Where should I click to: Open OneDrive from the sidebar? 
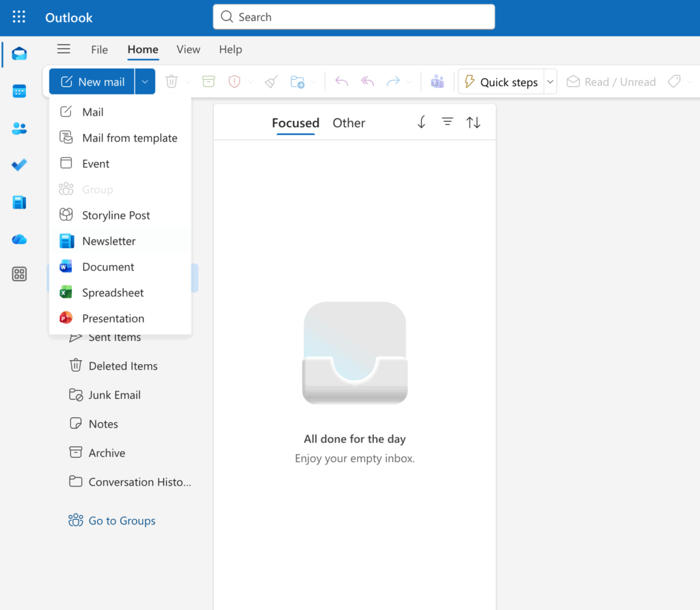[18, 239]
